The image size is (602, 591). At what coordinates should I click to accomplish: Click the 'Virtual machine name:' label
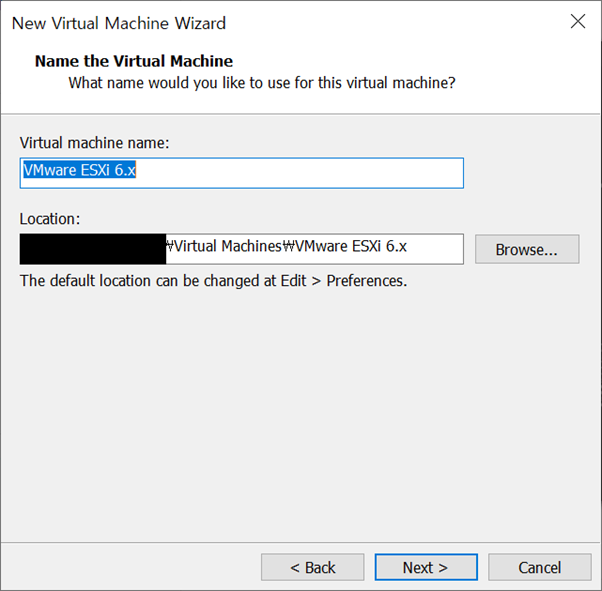coord(94,143)
